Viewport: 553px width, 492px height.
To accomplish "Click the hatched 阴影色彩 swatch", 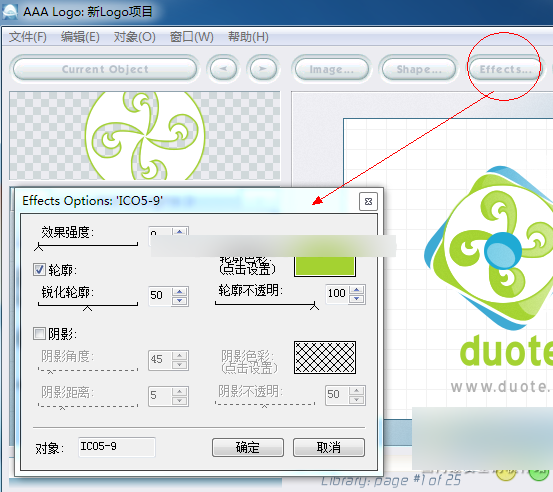I will tap(325, 357).
